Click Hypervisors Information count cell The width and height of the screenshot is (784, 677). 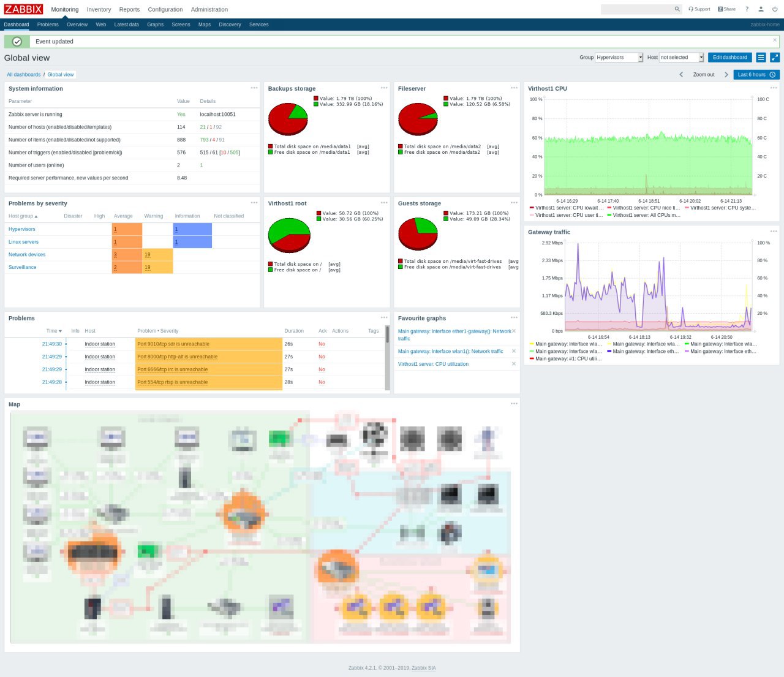192,229
